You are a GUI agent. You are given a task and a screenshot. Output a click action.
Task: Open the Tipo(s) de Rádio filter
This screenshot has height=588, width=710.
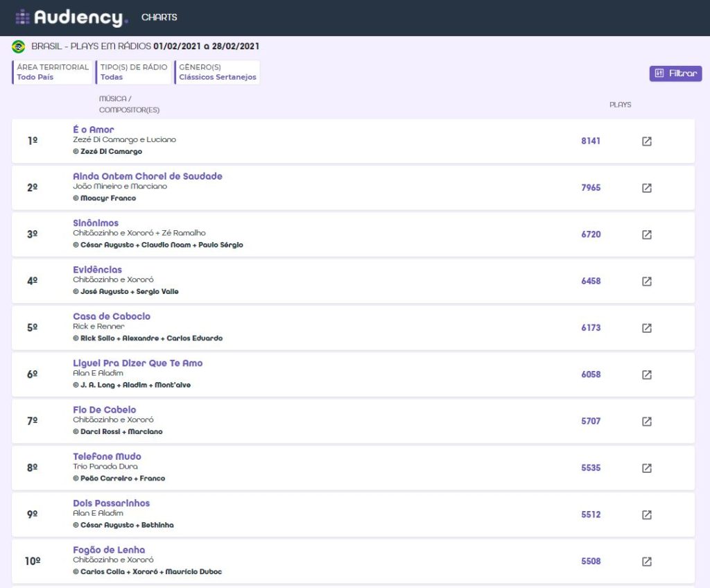click(133, 72)
